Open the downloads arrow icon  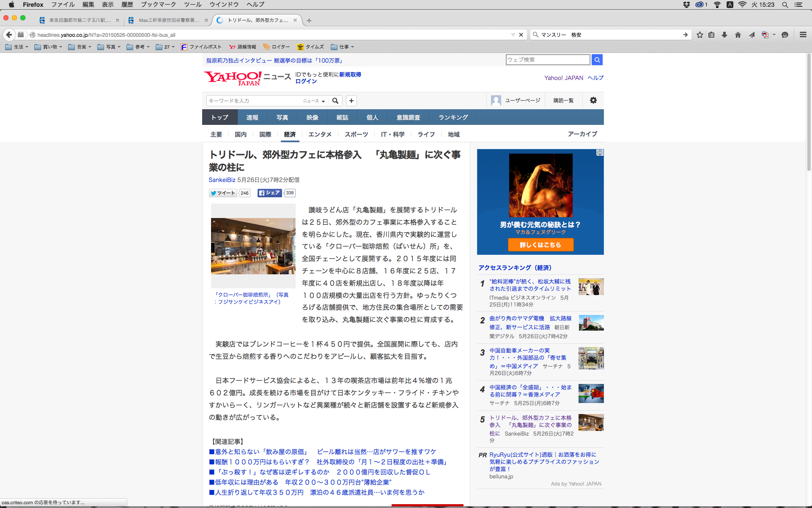[x=724, y=35]
